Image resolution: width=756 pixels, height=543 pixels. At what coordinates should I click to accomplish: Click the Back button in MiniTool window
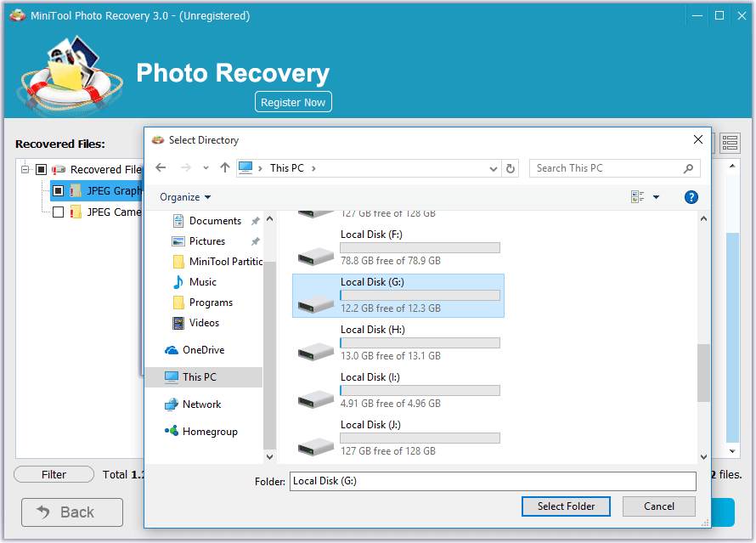(72, 512)
